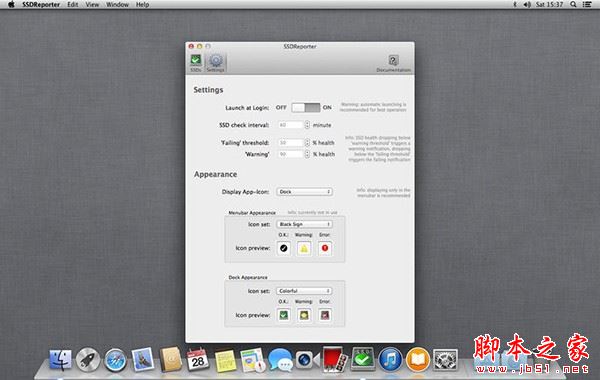Image resolution: width=600 pixels, height=380 pixels.
Task: Select the Settings gear toolbar icon
Action: tap(215, 63)
